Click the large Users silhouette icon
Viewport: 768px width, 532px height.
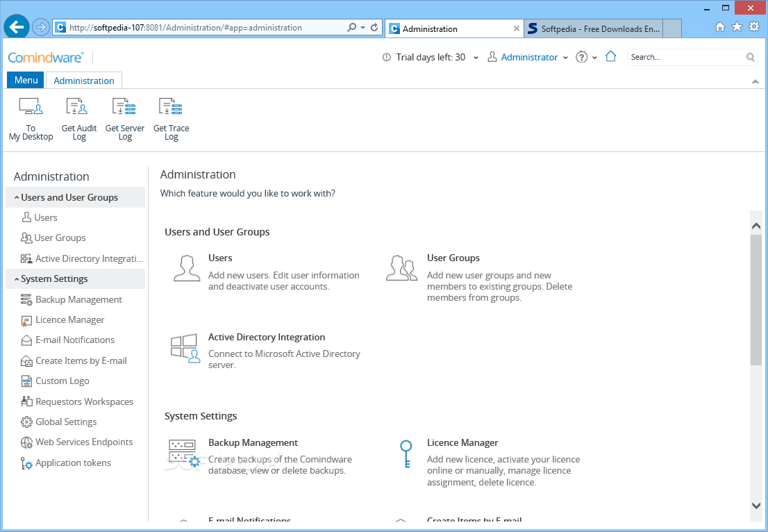[187, 268]
